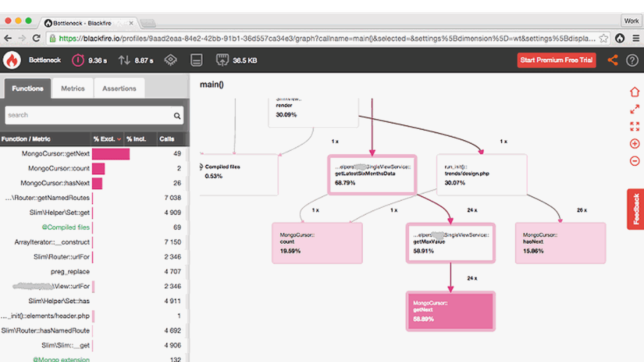Click the I/O time arrows icon

124,60
